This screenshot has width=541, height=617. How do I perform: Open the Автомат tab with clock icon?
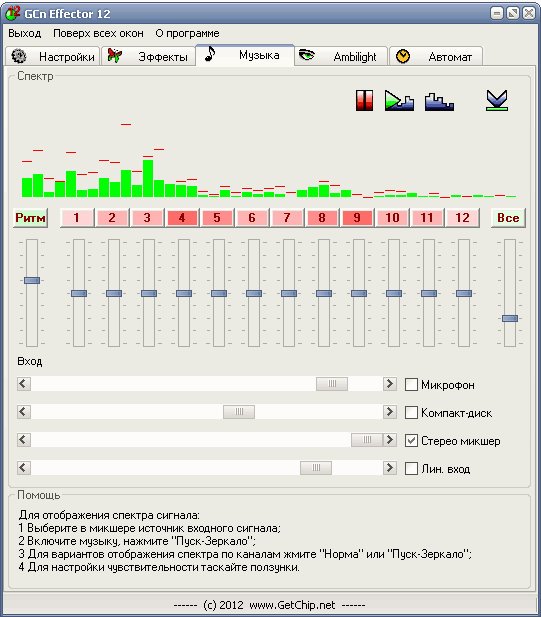(x=436, y=56)
